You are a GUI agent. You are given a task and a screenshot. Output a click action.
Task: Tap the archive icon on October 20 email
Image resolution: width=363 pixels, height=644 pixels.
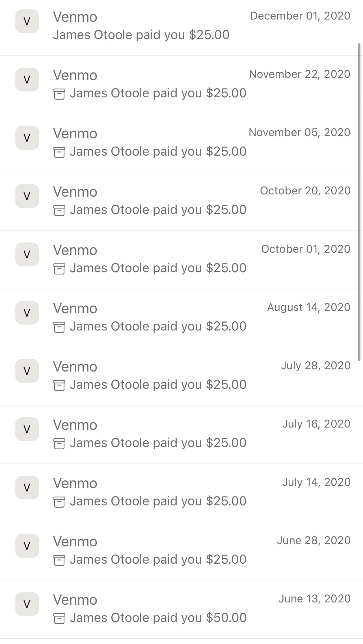pos(59,211)
